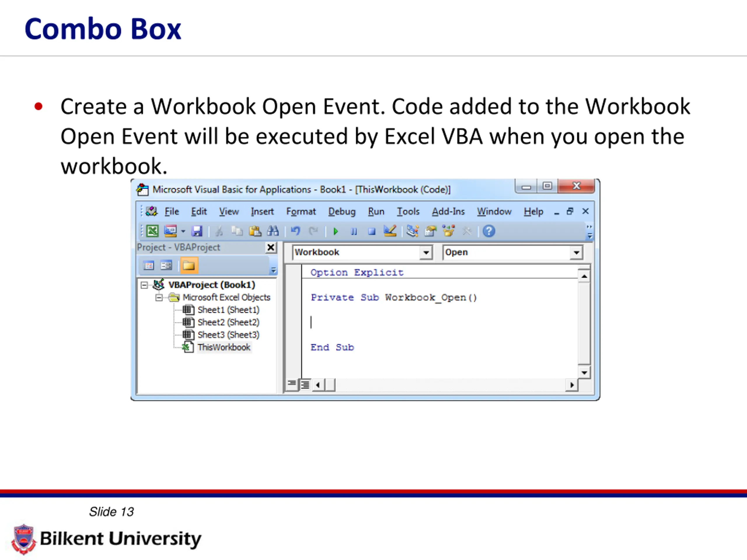This screenshot has height=560, width=747.
Task: Collapse the VBAProject (Book1) node
Action: (144, 285)
